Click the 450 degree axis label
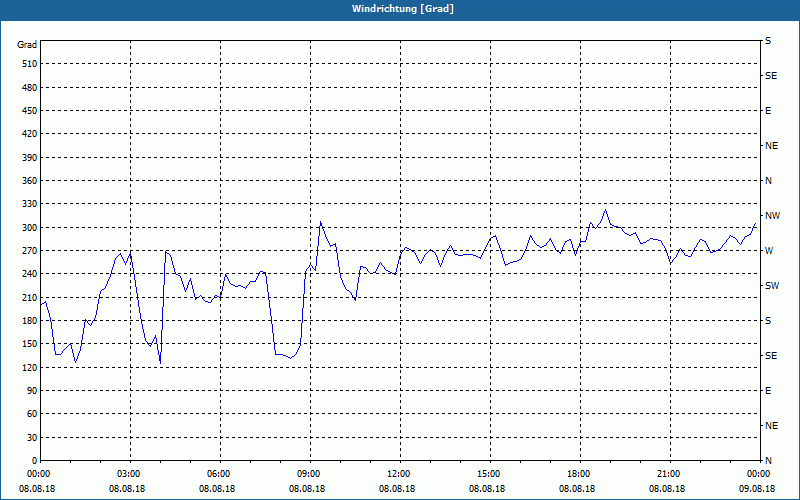800x500 pixels. tap(30, 111)
